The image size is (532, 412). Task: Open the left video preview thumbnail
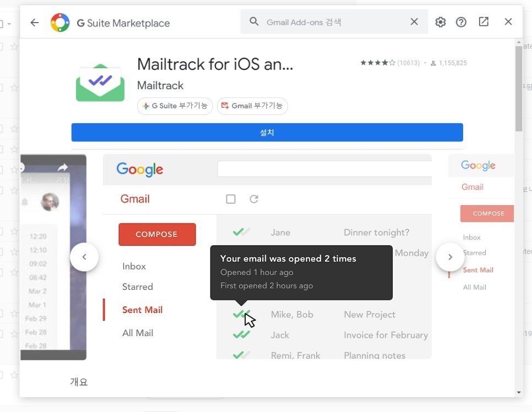pyautogui.click(x=53, y=257)
